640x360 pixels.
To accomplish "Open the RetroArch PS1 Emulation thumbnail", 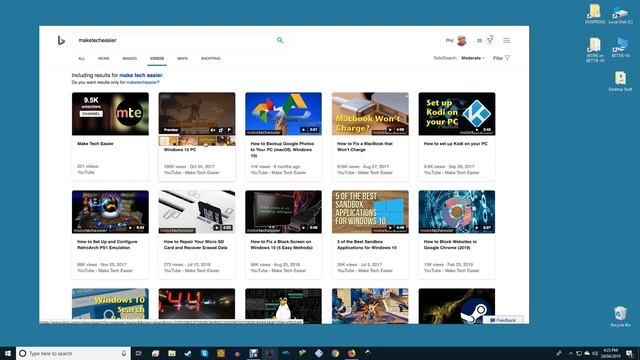I will pos(110,212).
